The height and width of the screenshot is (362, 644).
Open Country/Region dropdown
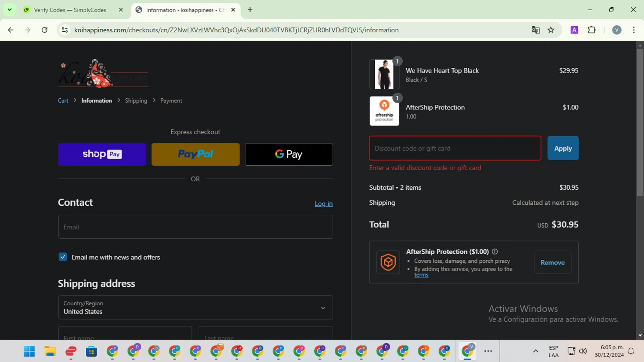pos(195,307)
